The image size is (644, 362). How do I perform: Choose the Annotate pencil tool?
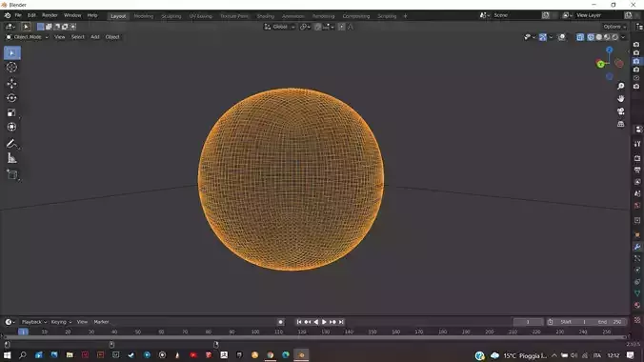[x=12, y=144]
